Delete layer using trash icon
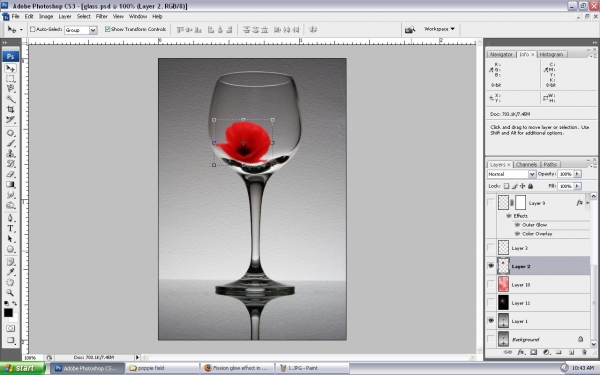Viewport: 600px width, 375px height. click(584, 352)
